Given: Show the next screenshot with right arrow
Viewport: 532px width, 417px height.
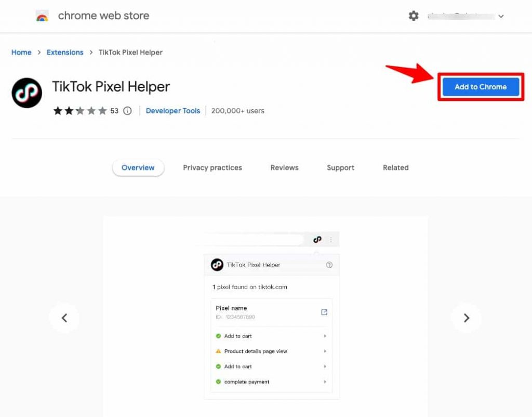Looking at the screenshot, I should click(466, 318).
